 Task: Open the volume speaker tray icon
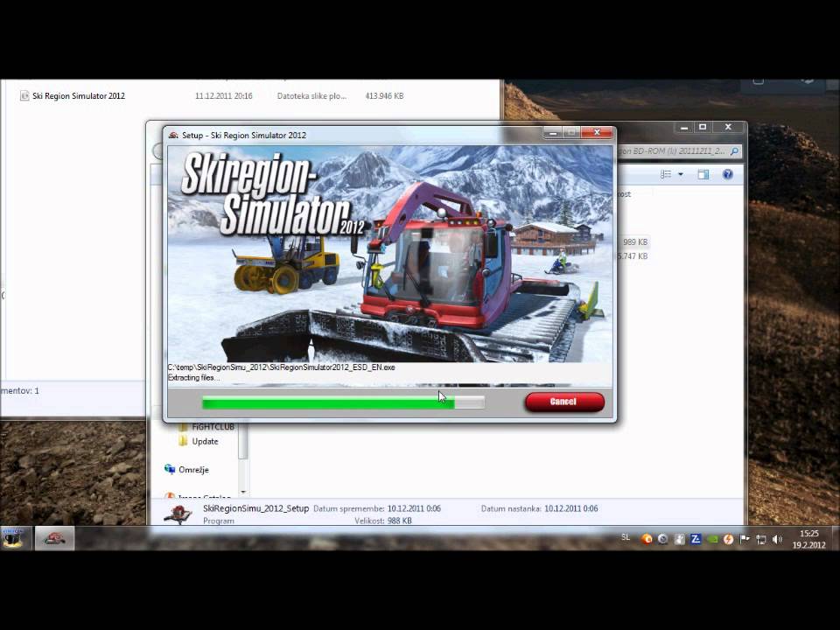(777, 539)
